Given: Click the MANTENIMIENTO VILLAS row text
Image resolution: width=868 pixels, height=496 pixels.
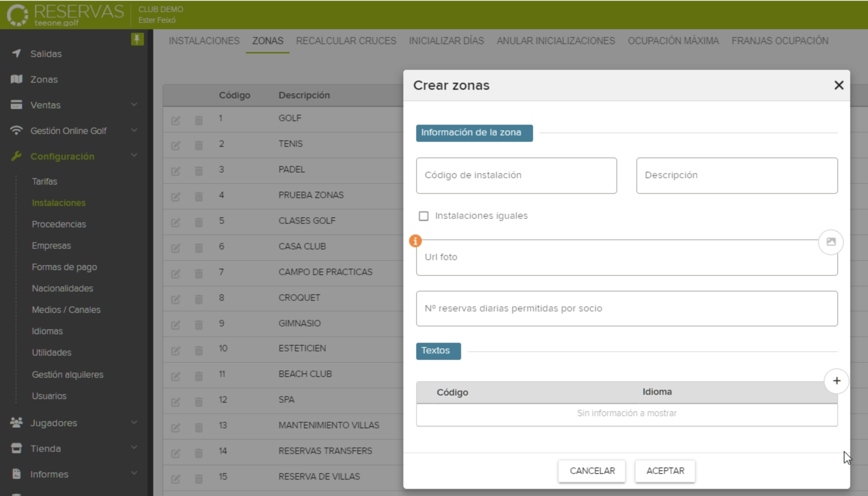Looking at the screenshot, I should point(329,425).
